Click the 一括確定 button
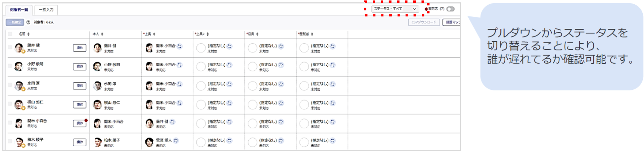Screen dimensions: 644x153 coord(15,22)
